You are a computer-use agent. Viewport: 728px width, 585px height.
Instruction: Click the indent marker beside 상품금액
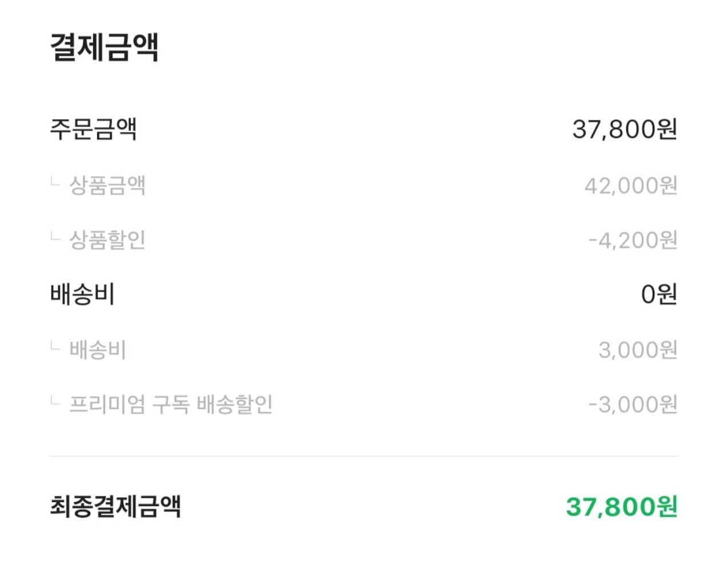point(55,182)
